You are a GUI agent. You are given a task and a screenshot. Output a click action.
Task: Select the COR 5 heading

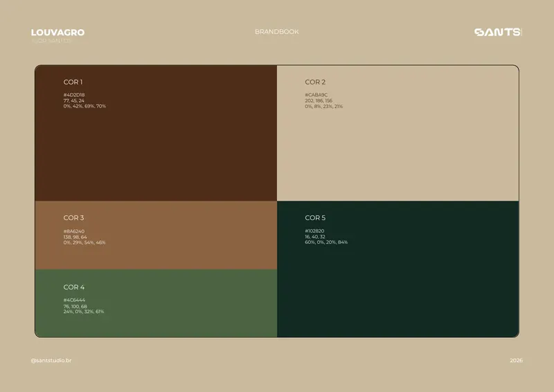coord(315,217)
